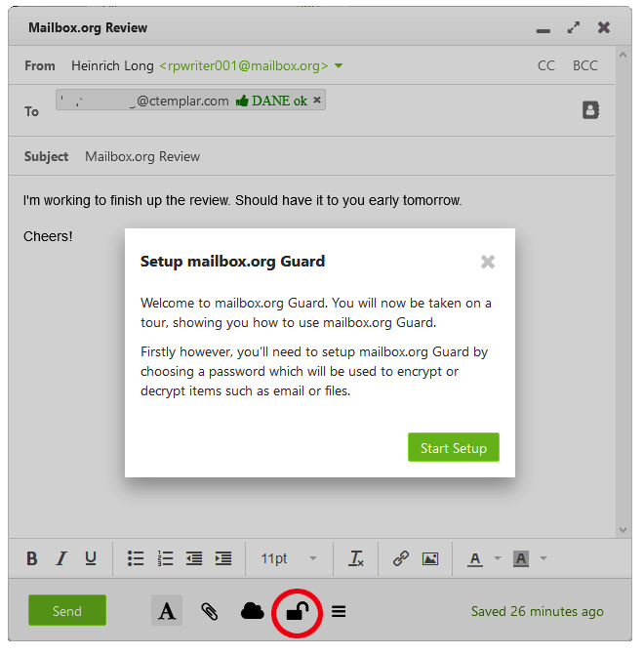Image resolution: width=644 pixels, height=655 pixels.
Task: Insert an image
Action: pos(430,559)
